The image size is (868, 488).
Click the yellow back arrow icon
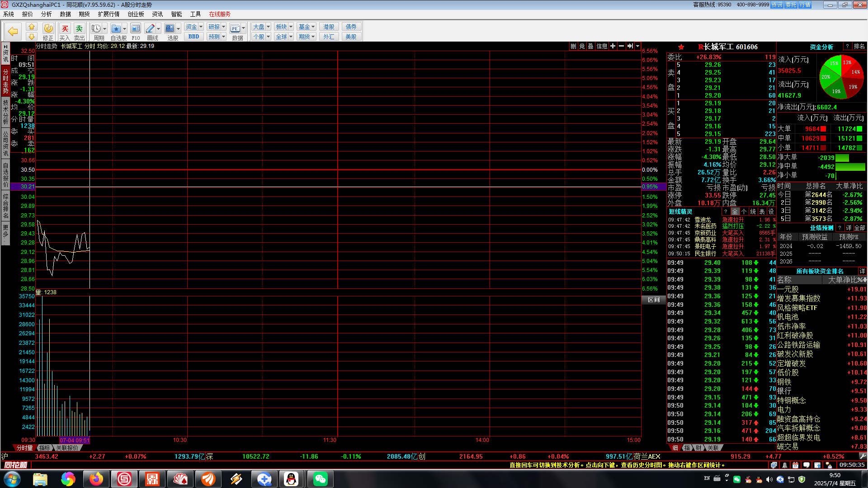click(x=13, y=32)
